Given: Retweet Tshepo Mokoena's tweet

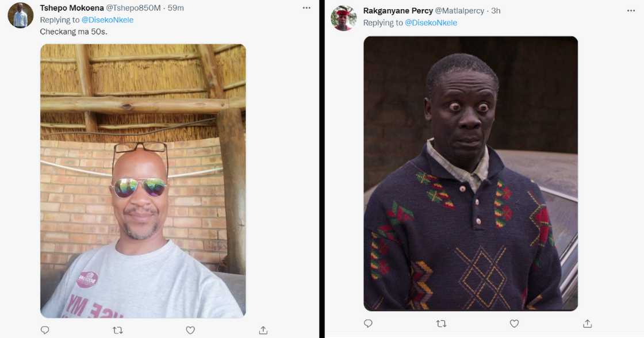Looking at the screenshot, I should [117, 330].
